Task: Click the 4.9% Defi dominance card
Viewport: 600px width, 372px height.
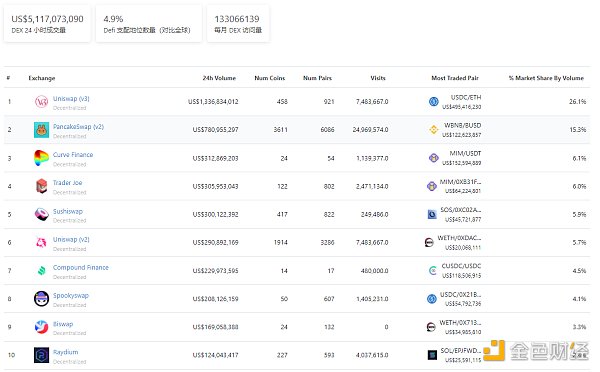Action: coord(148,24)
